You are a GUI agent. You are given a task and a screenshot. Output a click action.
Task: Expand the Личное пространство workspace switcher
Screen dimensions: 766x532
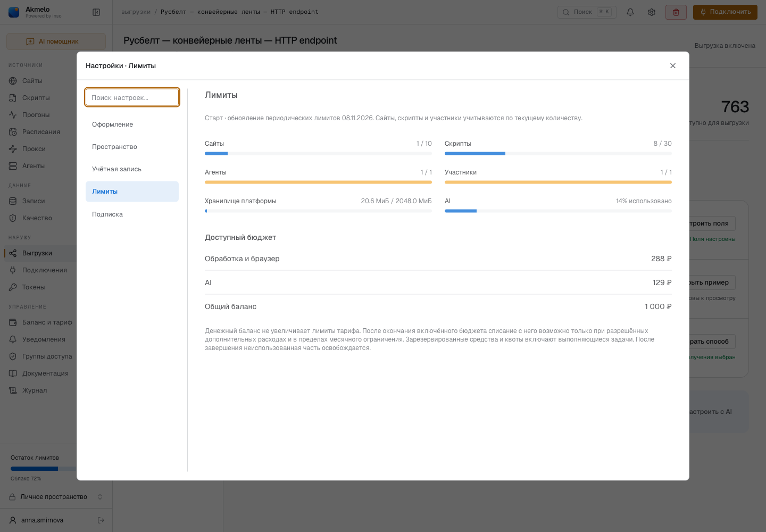56,497
